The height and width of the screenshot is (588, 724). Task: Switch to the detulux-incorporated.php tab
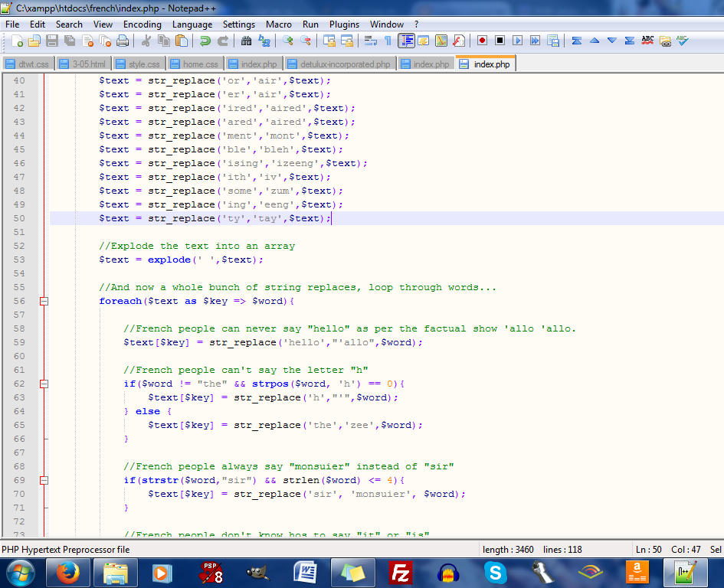tap(340, 64)
